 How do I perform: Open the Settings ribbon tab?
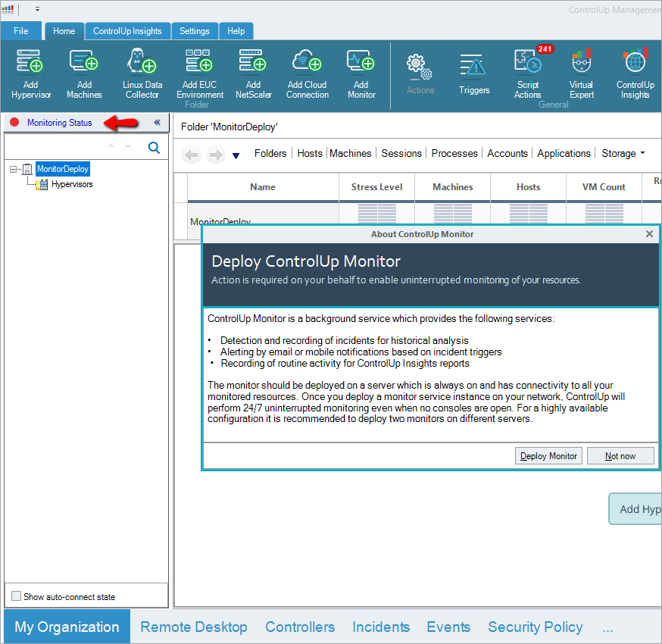(x=194, y=31)
